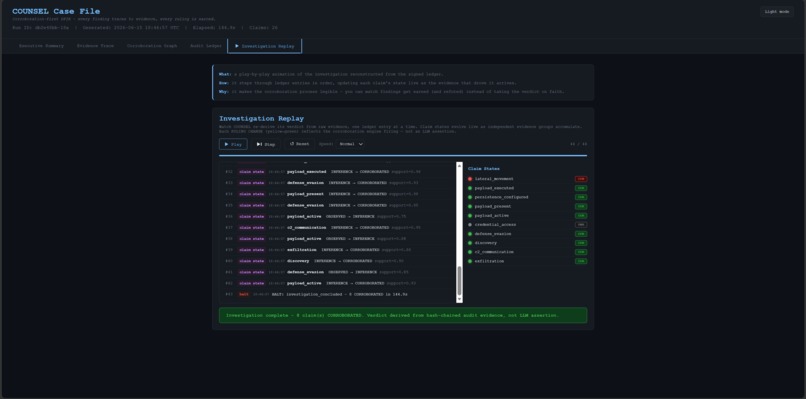Click the red badge beside lateral_movement
Image resolution: width=806 pixels, height=399 pixels.
pyautogui.click(x=581, y=179)
